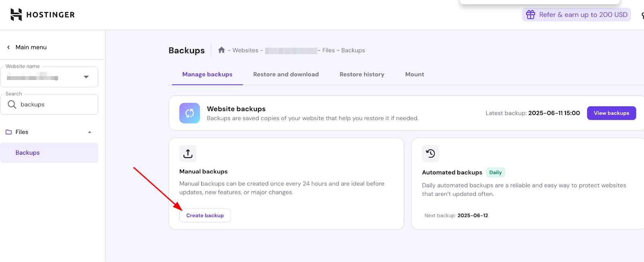This screenshot has width=644, height=262.
Task: Select the Mount tab
Action: tap(414, 74)
